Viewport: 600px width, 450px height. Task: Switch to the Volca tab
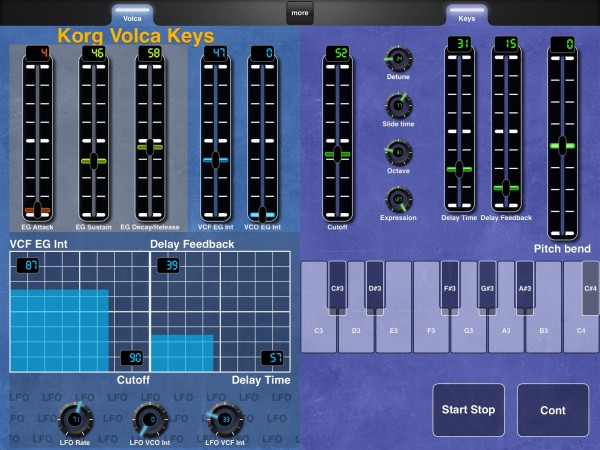tap(132, 16)
